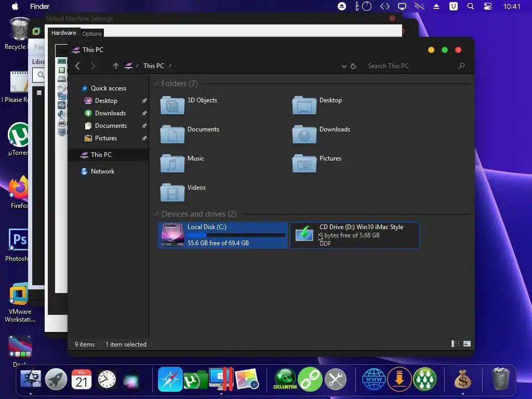Screen dimensions: 532x399
Task: Click the eject icon in menu bar
Action: click(436, 6)
